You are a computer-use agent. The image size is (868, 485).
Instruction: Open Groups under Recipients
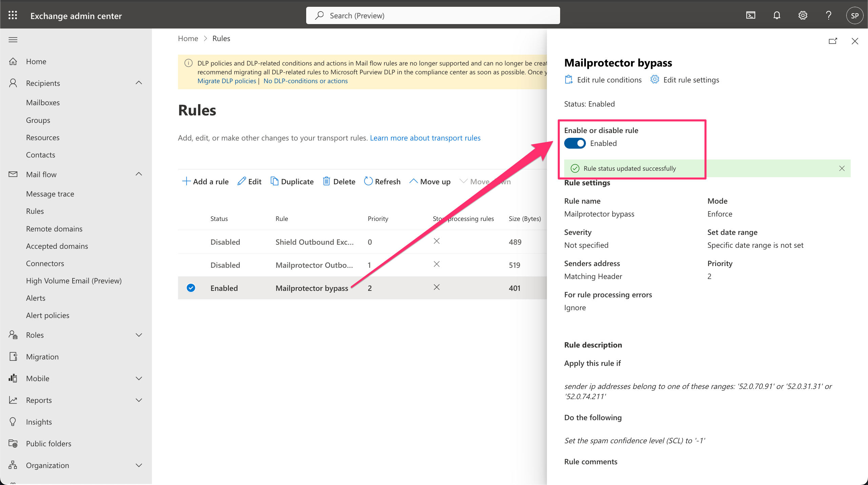pyautogui.click(x=38, y=120)
